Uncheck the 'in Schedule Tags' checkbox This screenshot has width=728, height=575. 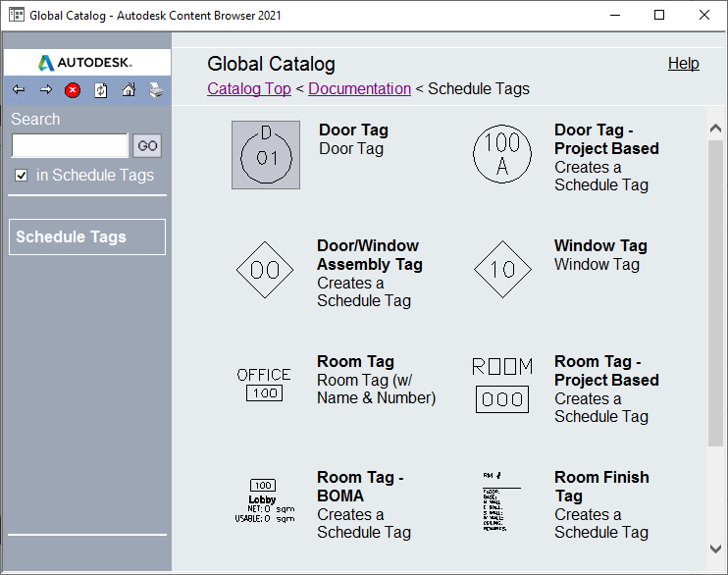[x=22, y=176]
